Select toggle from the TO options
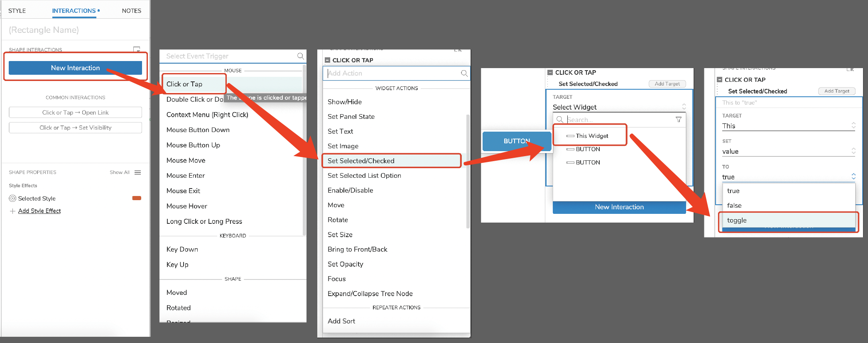The image size is (868, 343). pyautogui.click(x=789, y=220)
